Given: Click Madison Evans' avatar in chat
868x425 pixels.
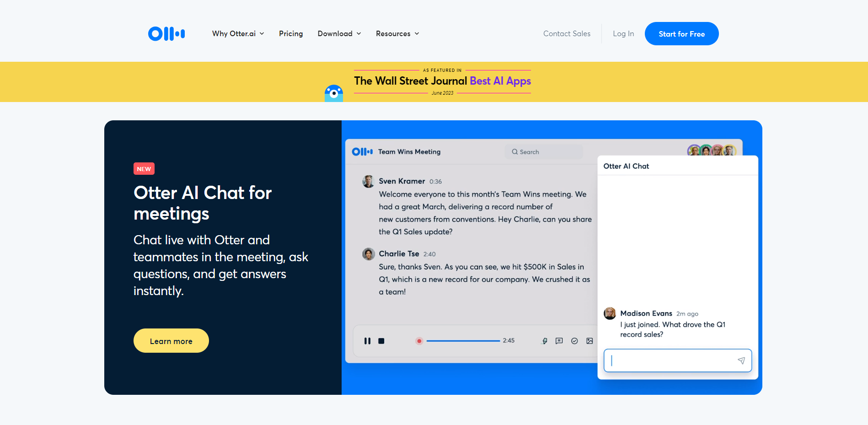Looking at the screenshot, I should point(610,313).
